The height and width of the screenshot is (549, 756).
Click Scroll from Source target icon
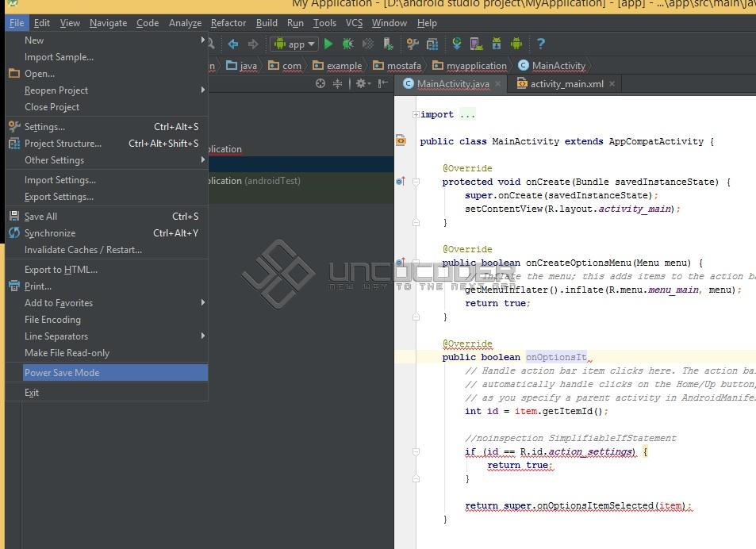(320, 83)
